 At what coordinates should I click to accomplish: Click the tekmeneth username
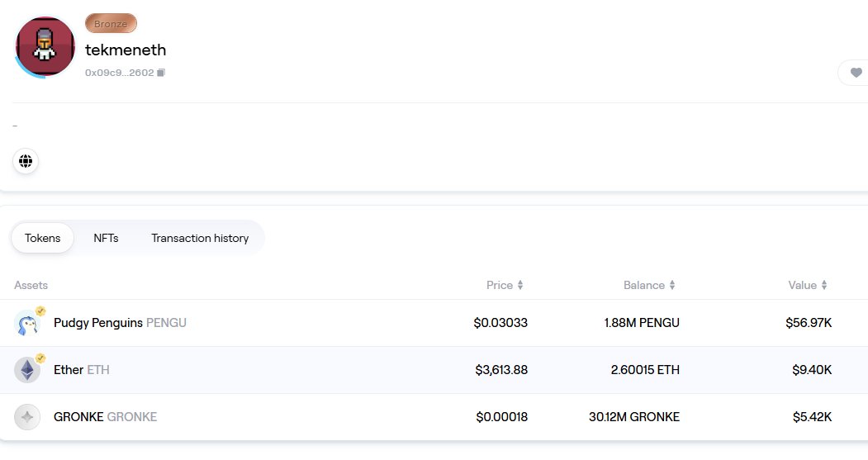coord(126,50)
